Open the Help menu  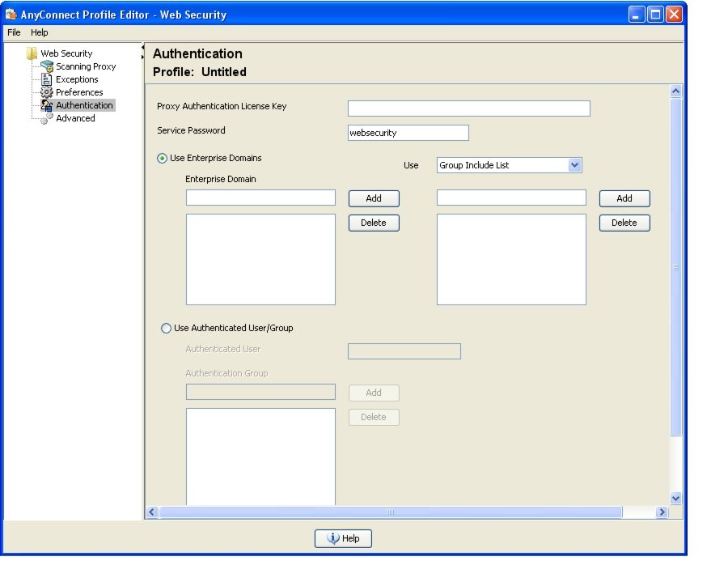pos(40,32)
